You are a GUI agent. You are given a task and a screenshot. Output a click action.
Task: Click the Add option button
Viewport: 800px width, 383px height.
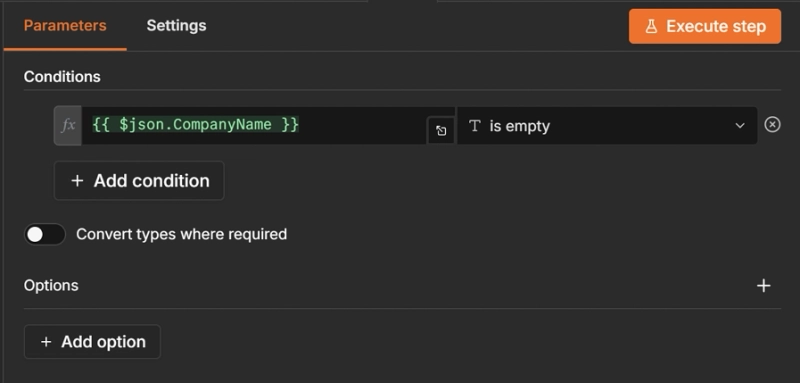coord(92,342)
